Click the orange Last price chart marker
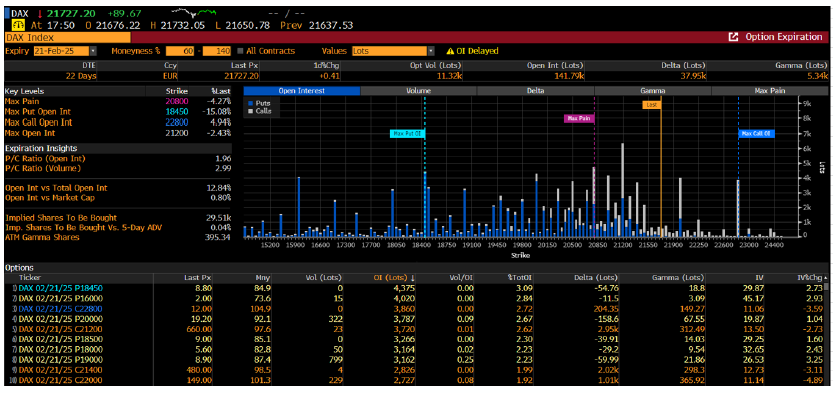This screenshot has width=835, height=393. tap(652, 105)
